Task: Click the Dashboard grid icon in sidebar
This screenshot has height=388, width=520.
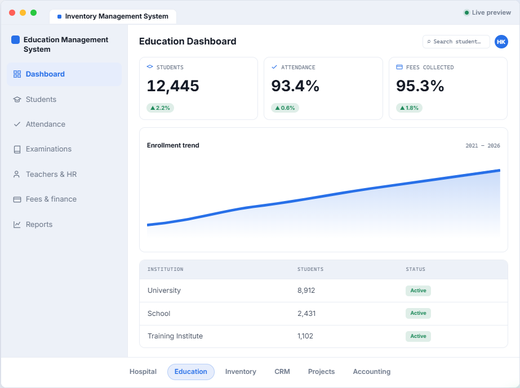Action: pyautogui.click(x=17, y=74)
